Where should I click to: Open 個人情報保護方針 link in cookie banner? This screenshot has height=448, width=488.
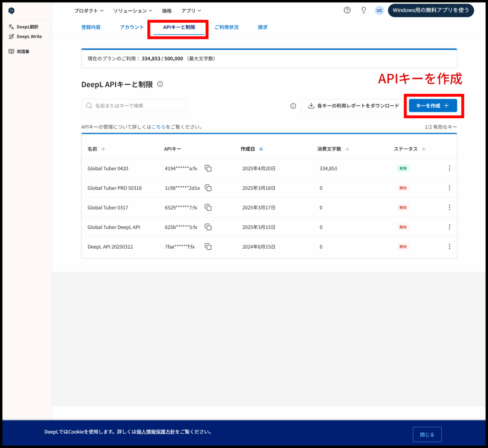[x=156, y=432]
